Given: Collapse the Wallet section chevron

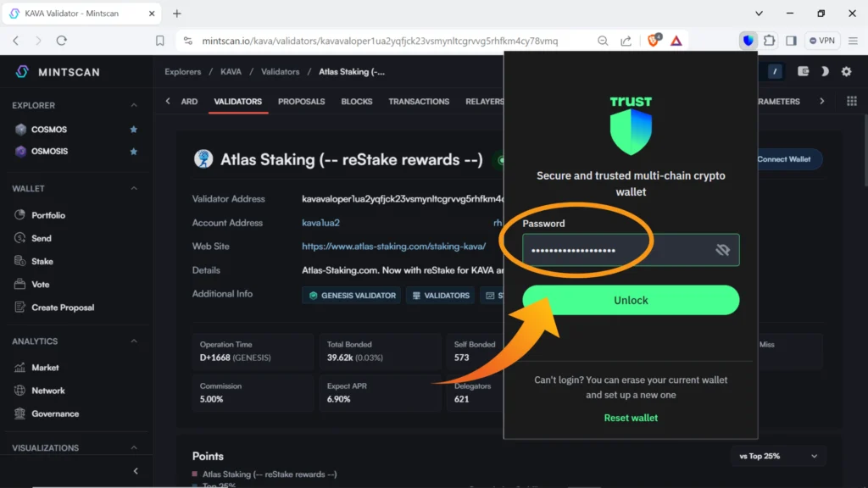Looking at the screenshot, I should pos(133,188).
